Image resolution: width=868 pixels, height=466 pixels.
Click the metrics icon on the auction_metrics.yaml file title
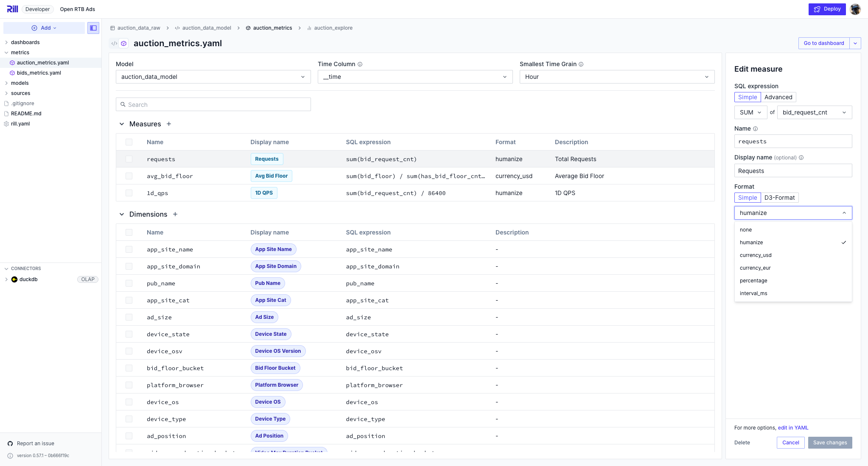click(123, 43)
